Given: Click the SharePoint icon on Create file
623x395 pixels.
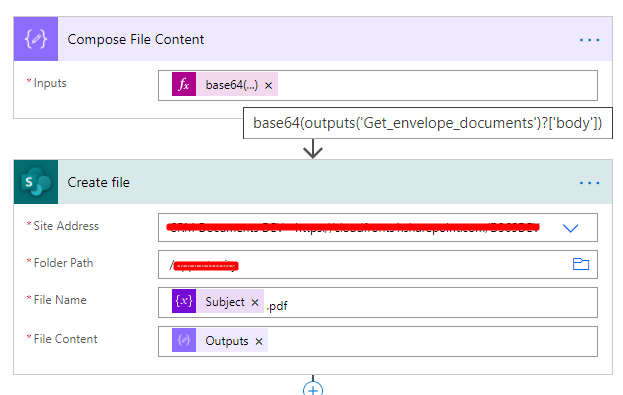Looking at the screenshot, I should pyautogui.click(x=36, y=182).
